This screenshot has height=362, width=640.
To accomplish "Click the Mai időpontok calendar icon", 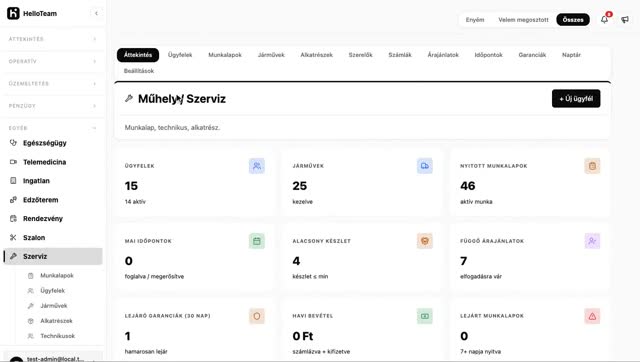I will pyautogui.click(x=257, y=241).
